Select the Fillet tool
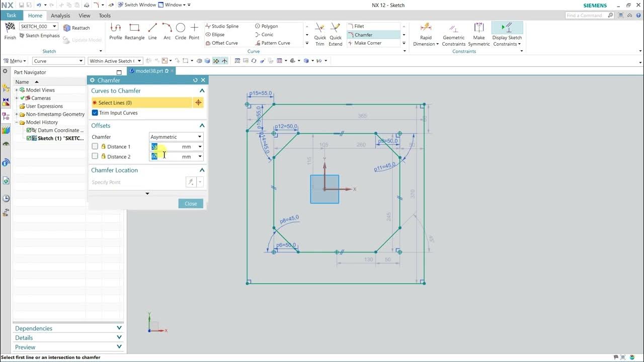The width and height of the screenshot is (644, 362). click(356, 26)
